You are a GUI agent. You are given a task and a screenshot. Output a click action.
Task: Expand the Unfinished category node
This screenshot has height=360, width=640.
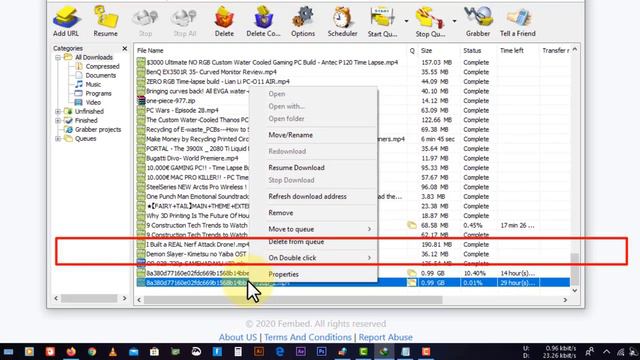(58, 111)
